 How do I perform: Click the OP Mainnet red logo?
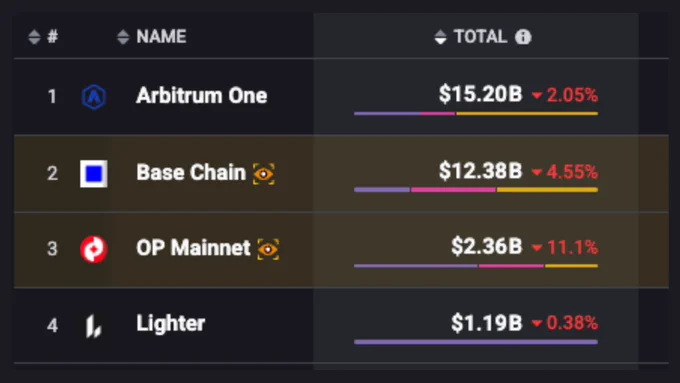coord(94,249)
